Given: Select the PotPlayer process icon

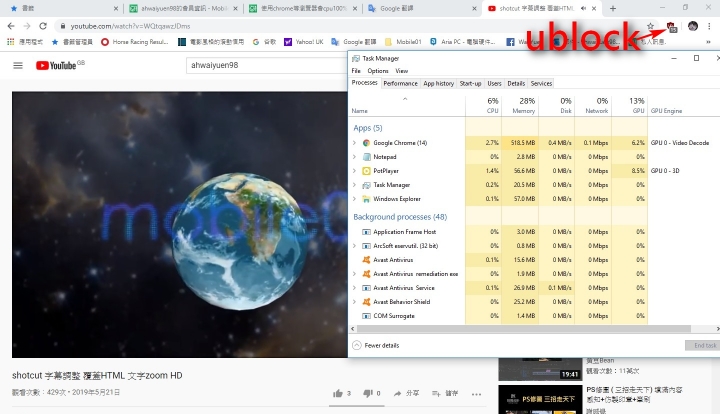Looking at the screenshot, I should click(x=366, y=171).
